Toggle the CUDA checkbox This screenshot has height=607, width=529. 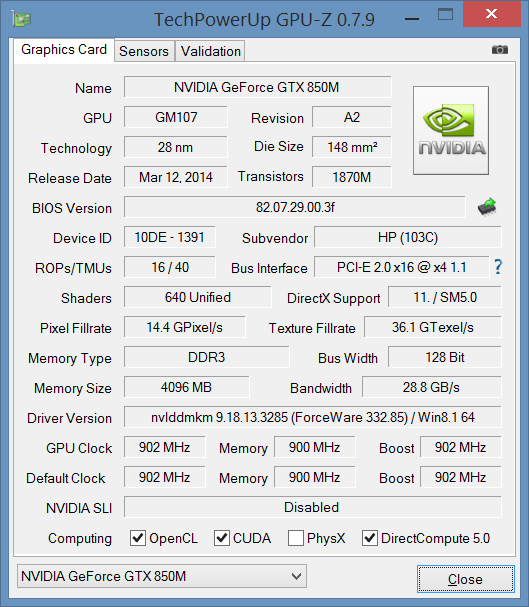tap(222, 538)
